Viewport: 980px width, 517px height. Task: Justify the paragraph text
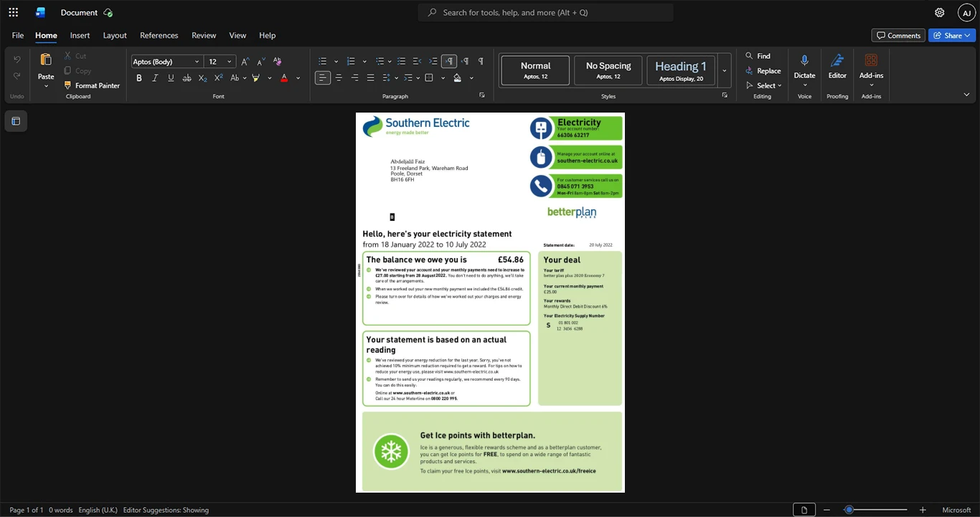[x=370, y=78]
